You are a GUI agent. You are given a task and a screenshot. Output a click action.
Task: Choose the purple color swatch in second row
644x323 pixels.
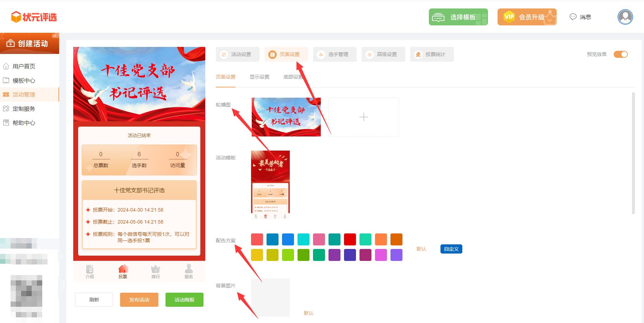point(334,255)
